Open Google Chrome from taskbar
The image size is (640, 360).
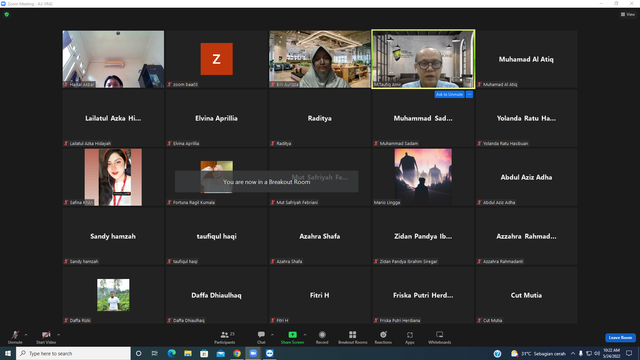point(237,353)
